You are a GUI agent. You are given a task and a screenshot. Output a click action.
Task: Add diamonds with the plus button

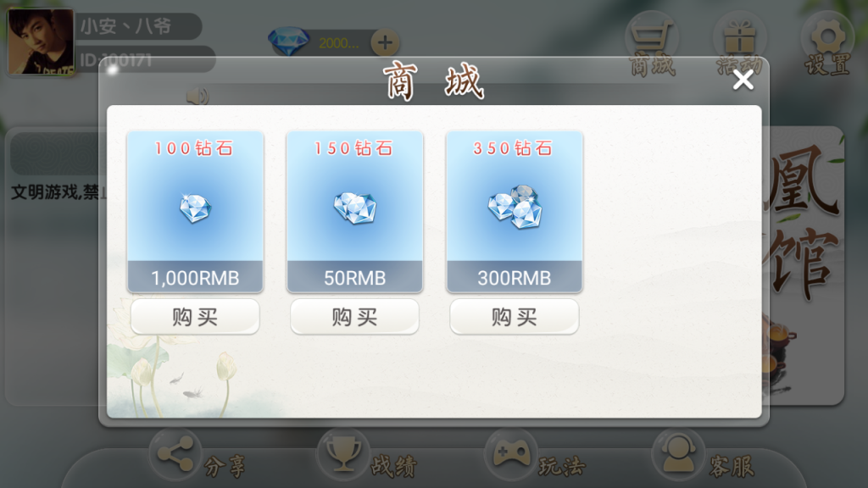tap(385, 42)
